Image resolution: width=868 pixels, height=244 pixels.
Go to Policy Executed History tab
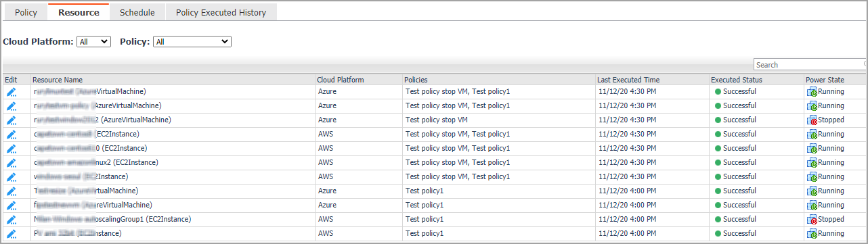[221, 12]
